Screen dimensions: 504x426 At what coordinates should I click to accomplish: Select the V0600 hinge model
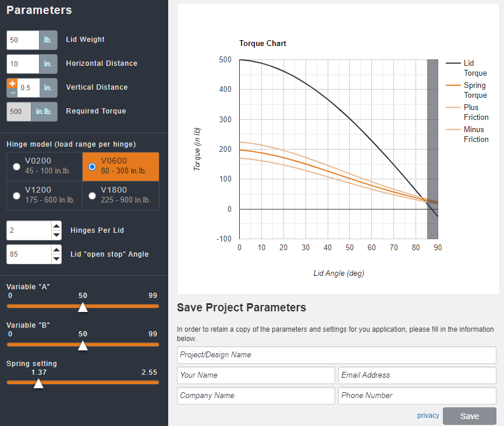(x=93, y=167)
